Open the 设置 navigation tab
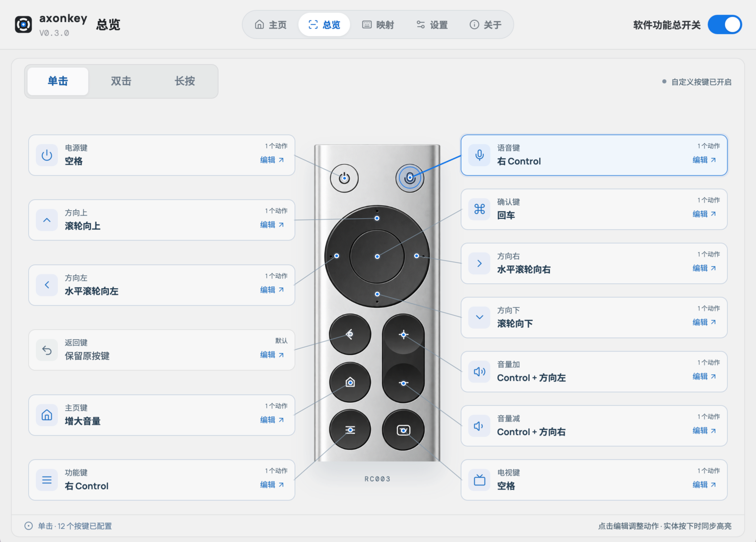This screenshot has height=542, width=756. click(432, 25)
